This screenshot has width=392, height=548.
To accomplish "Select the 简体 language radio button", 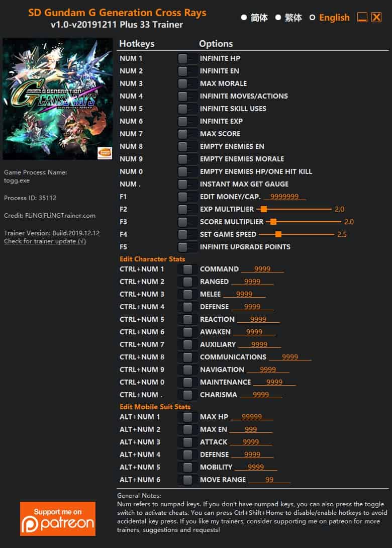I will coord(244,18).
